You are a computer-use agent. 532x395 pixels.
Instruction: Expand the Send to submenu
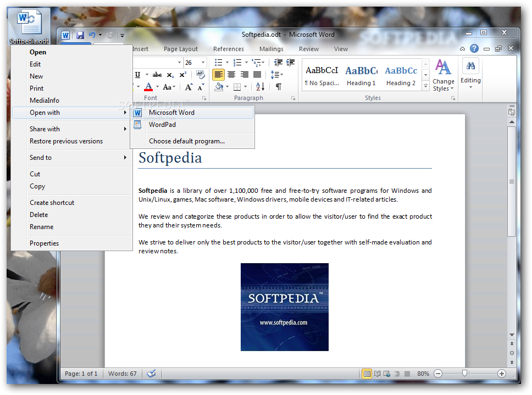point(72,157)
